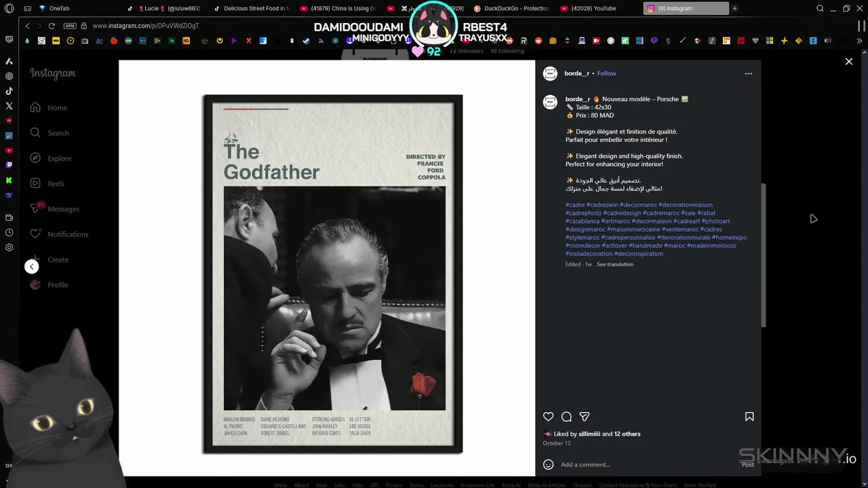
Task: Click the Meta footer link
Action: pos(280,485)
